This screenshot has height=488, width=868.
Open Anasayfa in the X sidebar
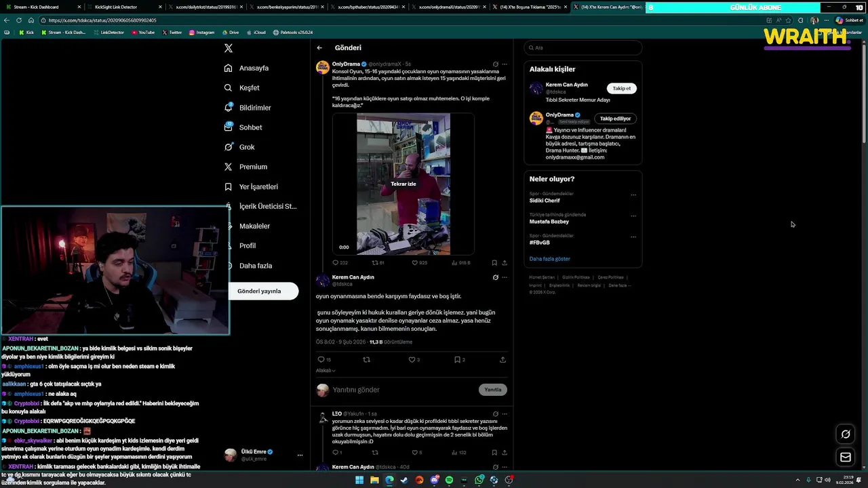tap(247, 68)
